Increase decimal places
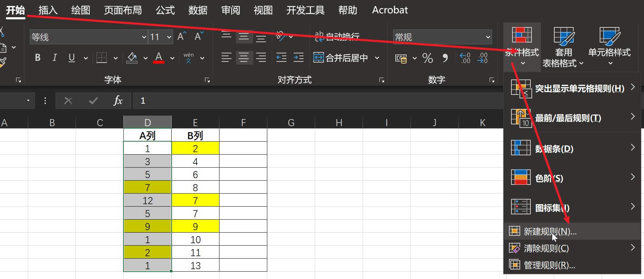This screenshot has width=644, height=279. 465,58
